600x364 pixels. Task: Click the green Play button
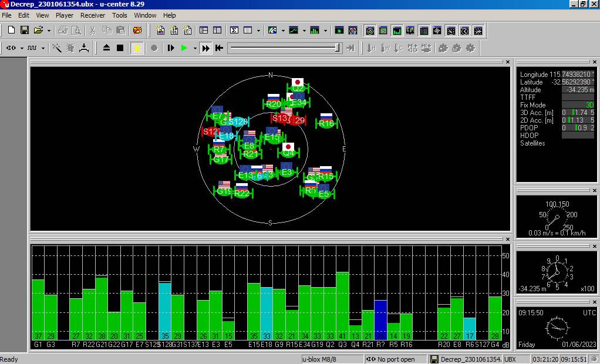(x=184, y=48)
